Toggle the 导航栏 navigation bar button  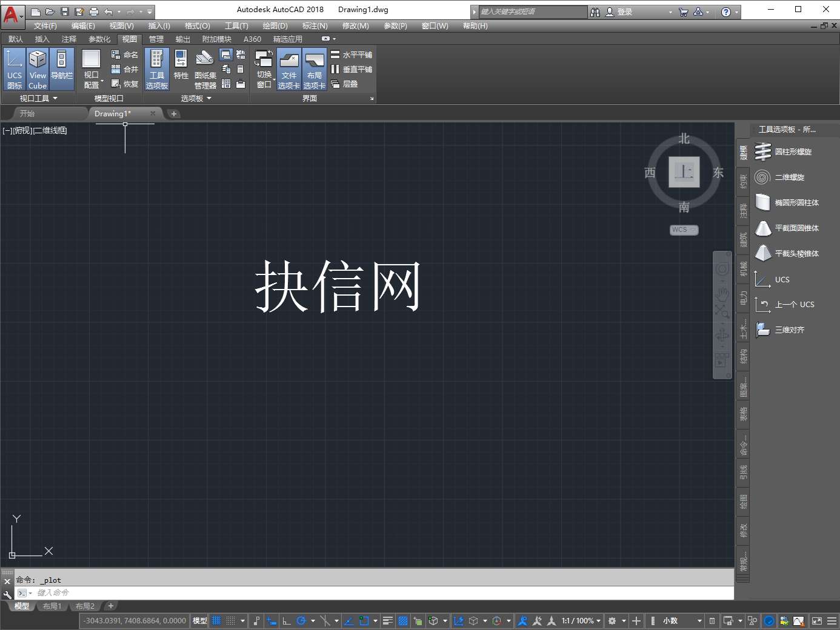pos(61,70)
